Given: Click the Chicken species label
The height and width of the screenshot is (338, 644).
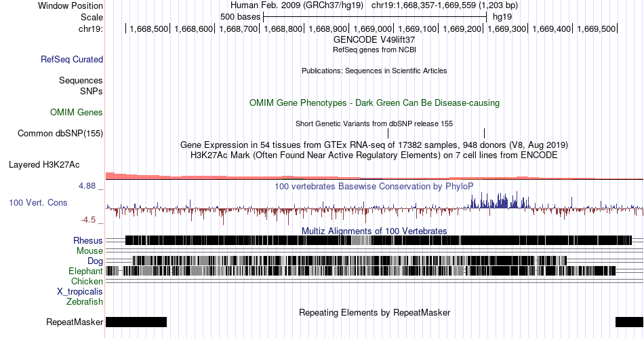Looking at the screenshot, I should [87, 281].
